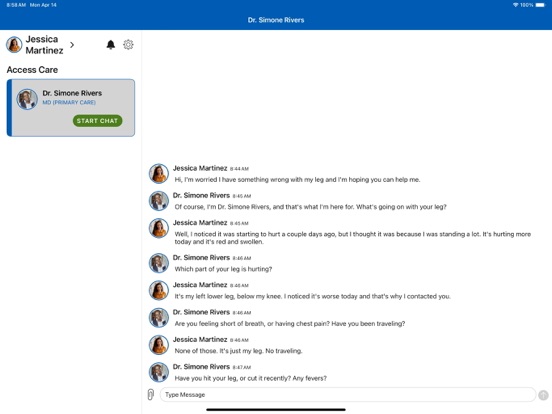Select Dr. Simone Rivers avatar in care card
Screen dimensions: 552x414
point(27,99)
